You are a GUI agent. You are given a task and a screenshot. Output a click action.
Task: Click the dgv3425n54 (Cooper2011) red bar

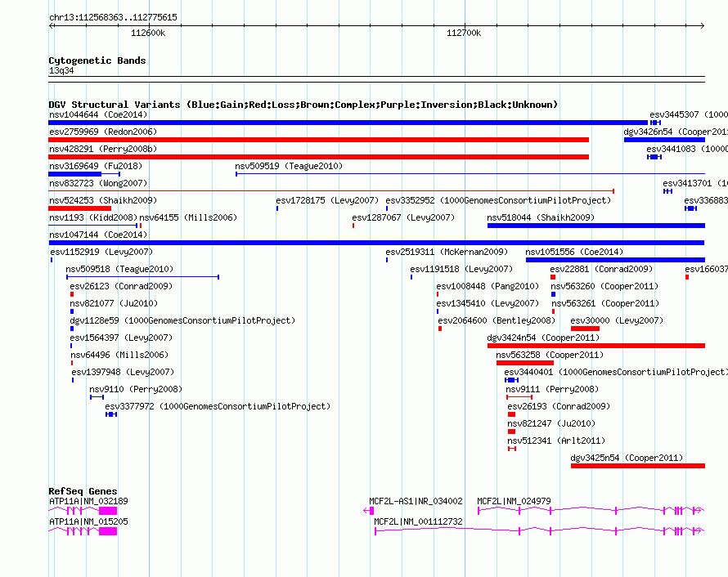[x=638, y=466]
